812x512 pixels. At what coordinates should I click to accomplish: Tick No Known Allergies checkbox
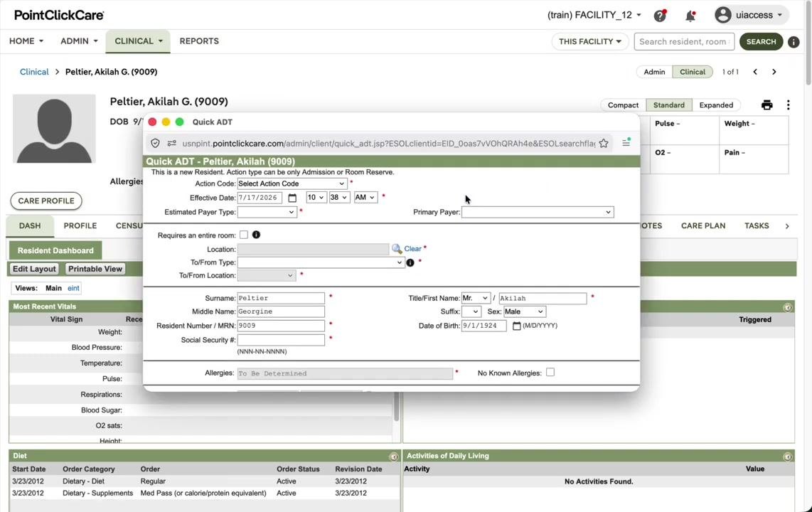[550, 372]
